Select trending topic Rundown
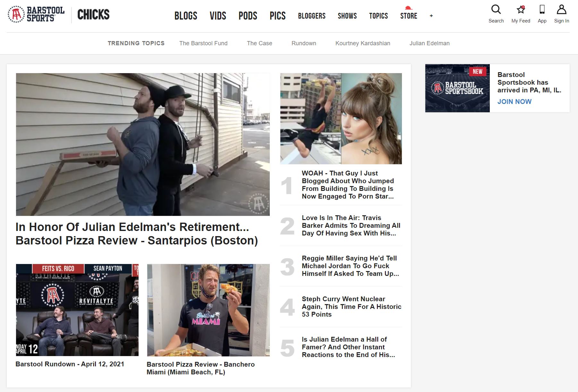Screen dimensions: 578x392 (x=304, y=43)
